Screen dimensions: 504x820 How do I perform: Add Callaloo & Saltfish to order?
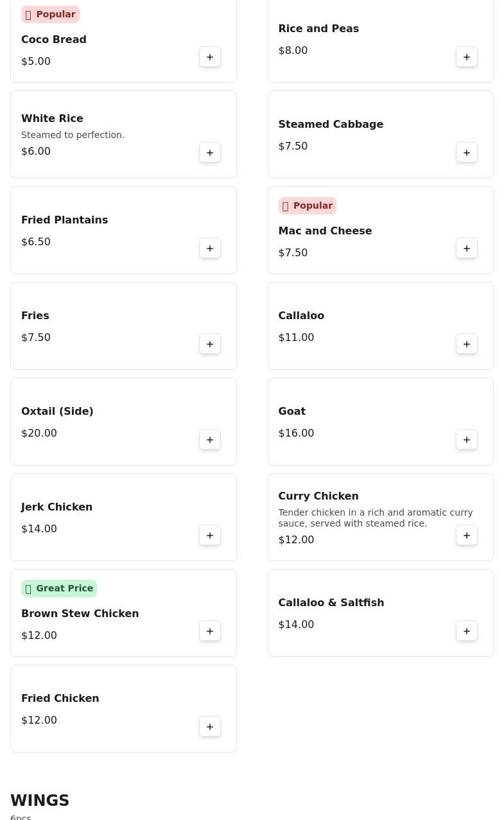pyautogui.click(x=467, y=631)
